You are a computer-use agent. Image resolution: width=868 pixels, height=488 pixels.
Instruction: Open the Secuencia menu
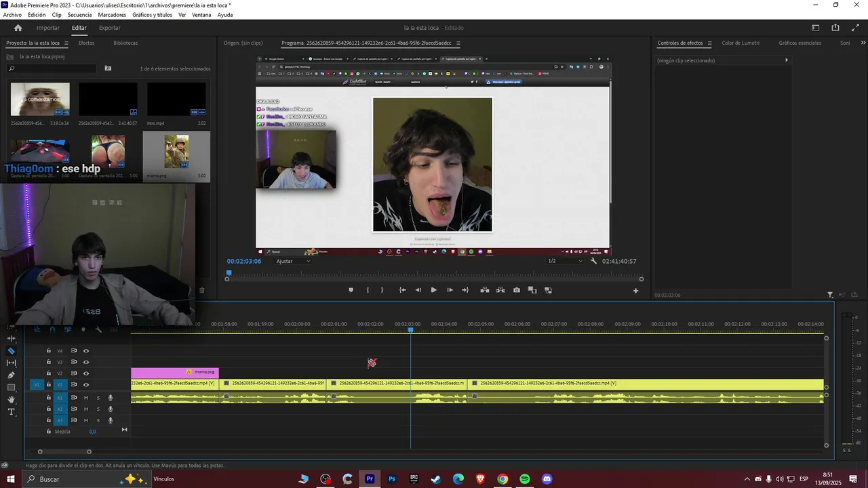[x=79, y=15]
